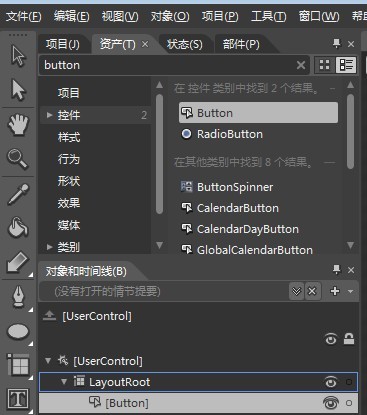Expand the 类别 category
367x415 pixels.
pos(49,247)
